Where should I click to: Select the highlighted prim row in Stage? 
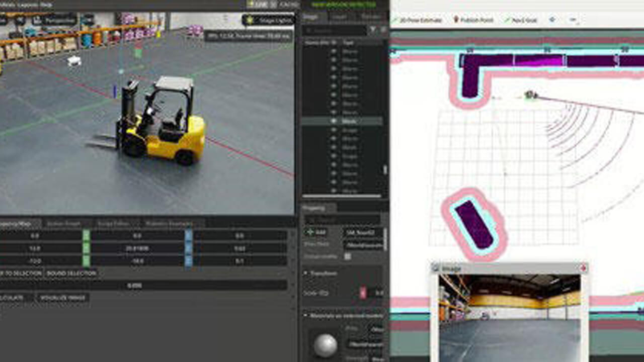(342, 121)
